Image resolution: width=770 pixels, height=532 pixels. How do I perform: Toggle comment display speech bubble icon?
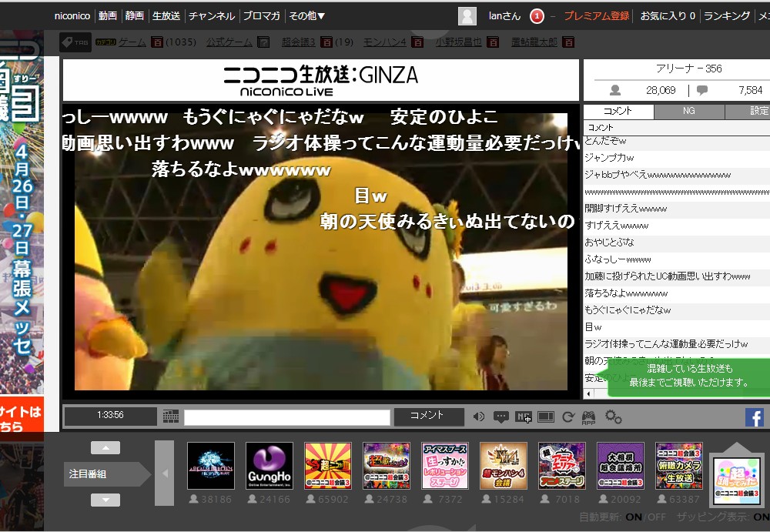coord(501,417)
